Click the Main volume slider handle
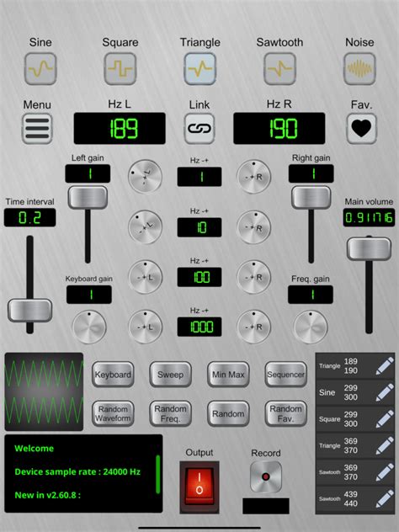Viewport: 399px width, 532px height. (370, 249)
